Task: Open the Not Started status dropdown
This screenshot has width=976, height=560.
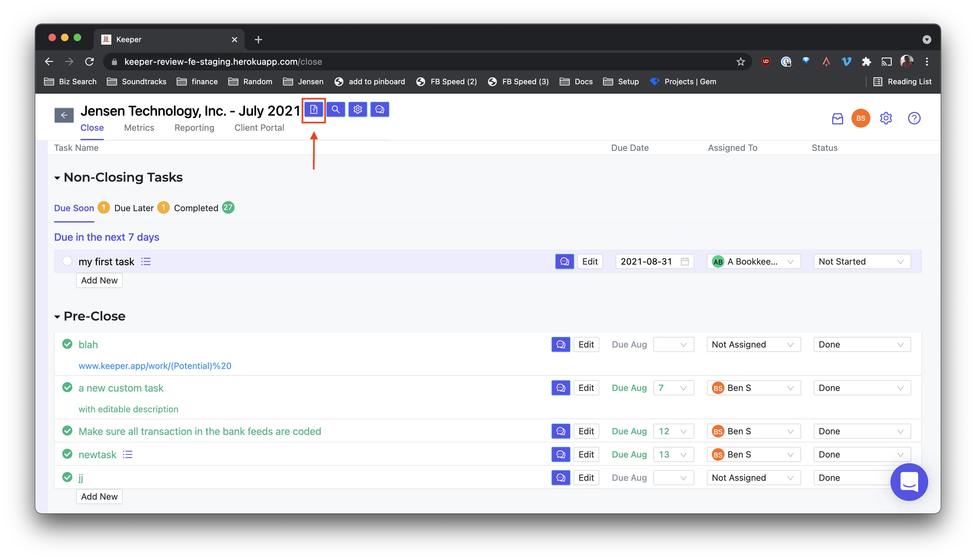Action: point(862,261)
